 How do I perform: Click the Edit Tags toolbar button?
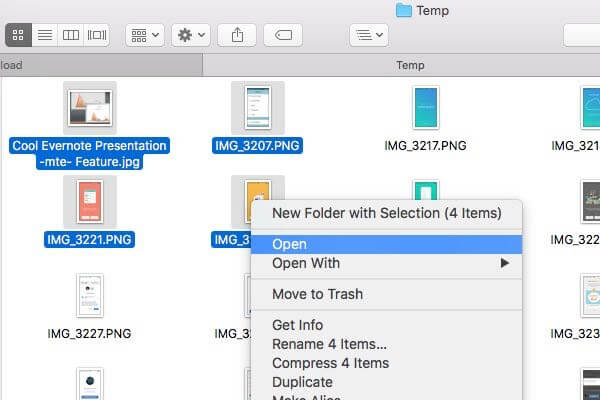point(283,35)
